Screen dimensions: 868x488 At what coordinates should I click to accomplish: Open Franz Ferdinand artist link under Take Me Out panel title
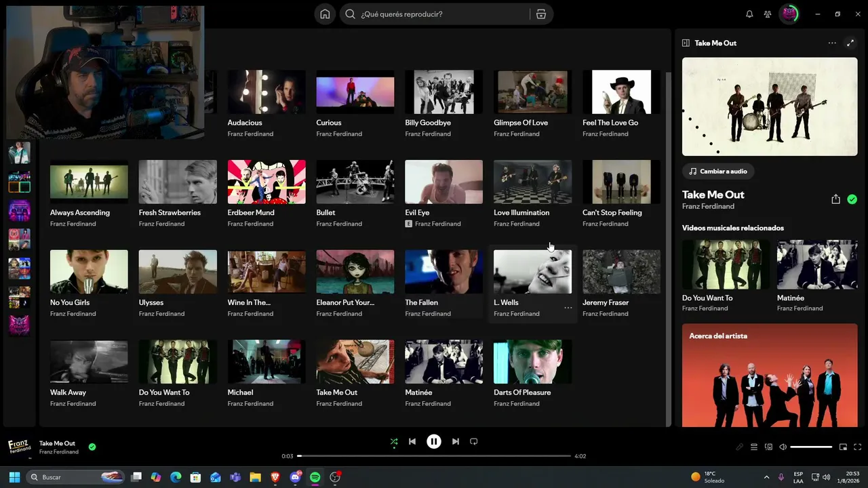click(x=708, y=207)
